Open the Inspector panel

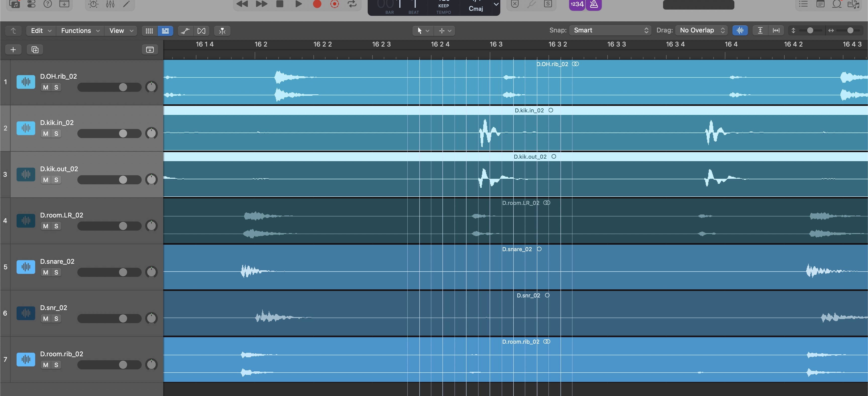[x=31, y=4]
